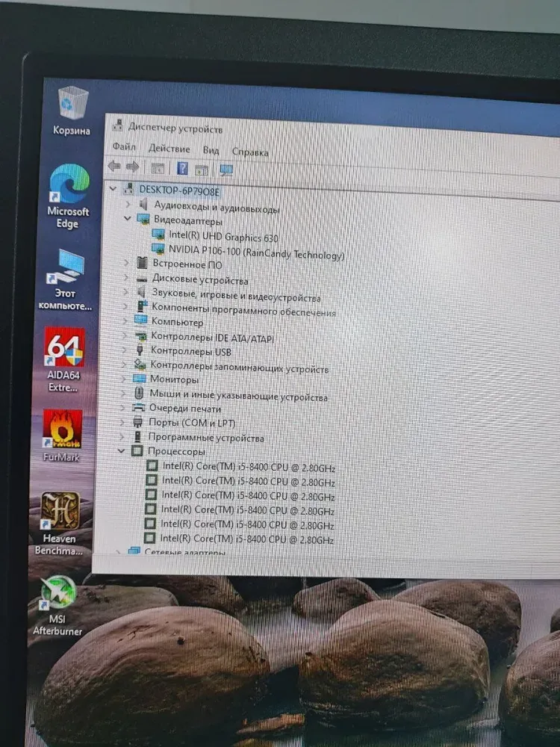Click the Back arrow in Device Manager toolbar
Image resolution: width=560 pixels, height=747 pixels.
click(x=114, y=167)
